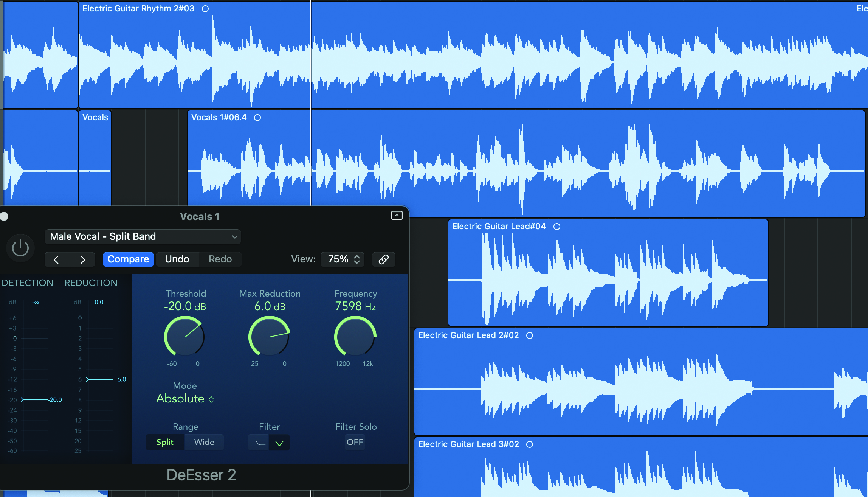Image resolution: width=868 pixels, height=497 pixels.
Task: Open Male Vocal - Split Band preset menu
Action: 143,236
